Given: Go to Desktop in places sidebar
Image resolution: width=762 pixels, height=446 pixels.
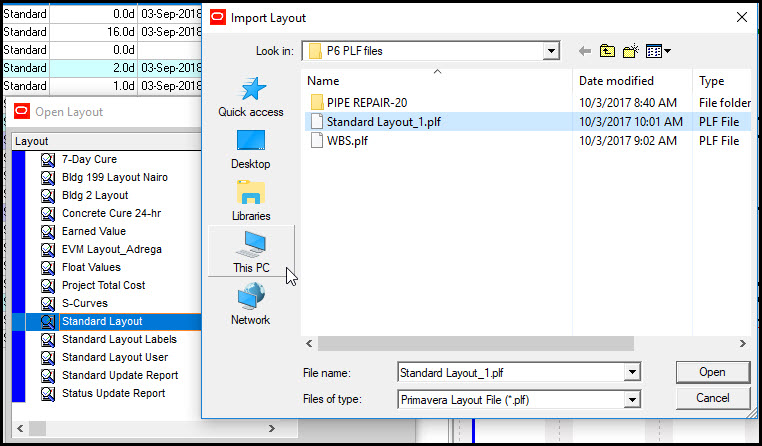Looking at the screenshot, I should (x=251, y=148).
